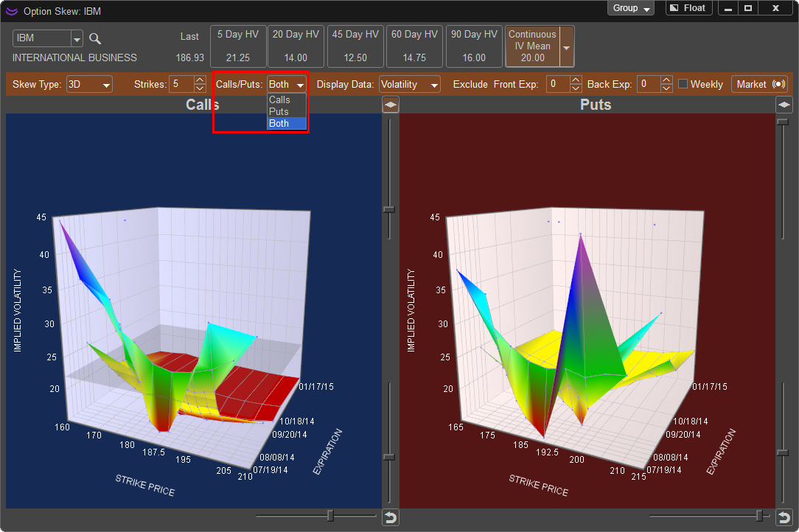Click the Float window button
Screen dimensions: 799x532
coord(688,8)
